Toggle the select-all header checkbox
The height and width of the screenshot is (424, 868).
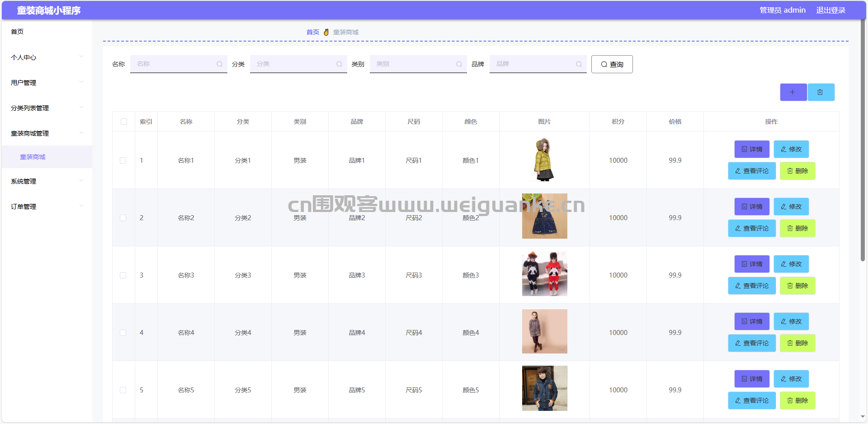(x=124, y=122)
